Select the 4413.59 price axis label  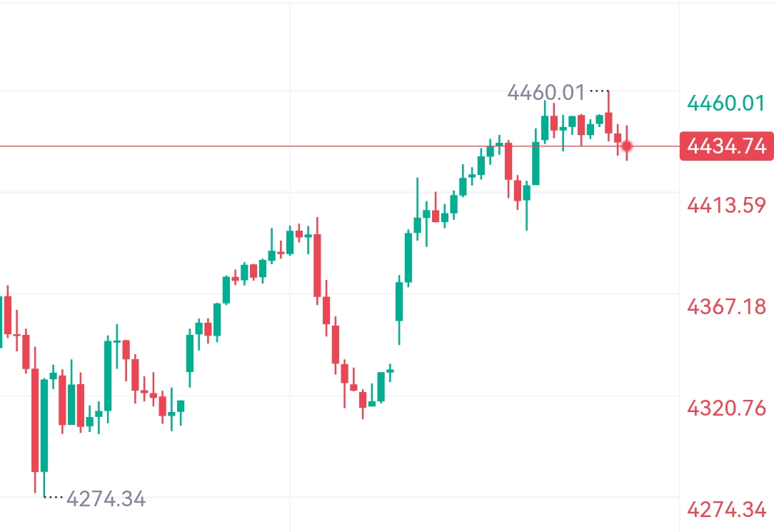click(725, 206)
